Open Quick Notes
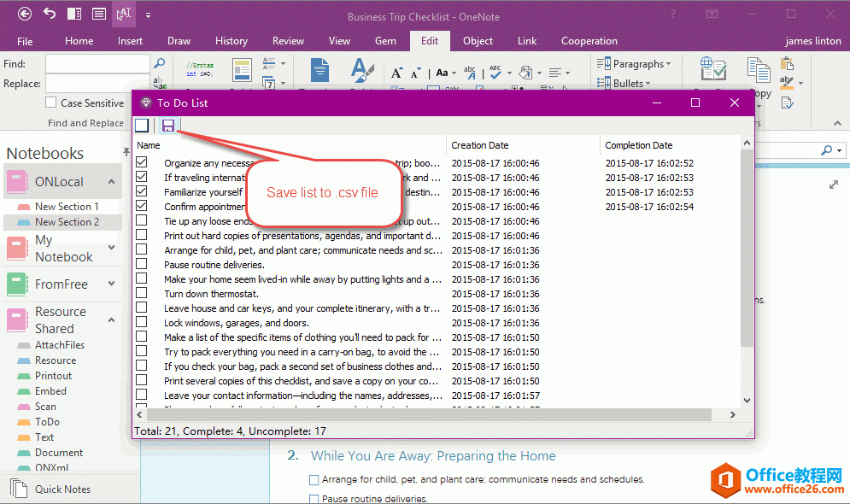Viewport: 850px width, 504px height. click(x=62, y=489)
